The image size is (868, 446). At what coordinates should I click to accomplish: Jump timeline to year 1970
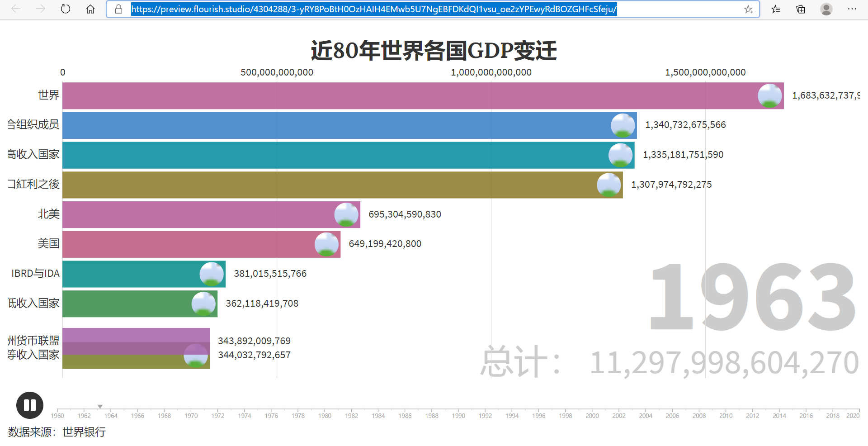click(191, 416)
